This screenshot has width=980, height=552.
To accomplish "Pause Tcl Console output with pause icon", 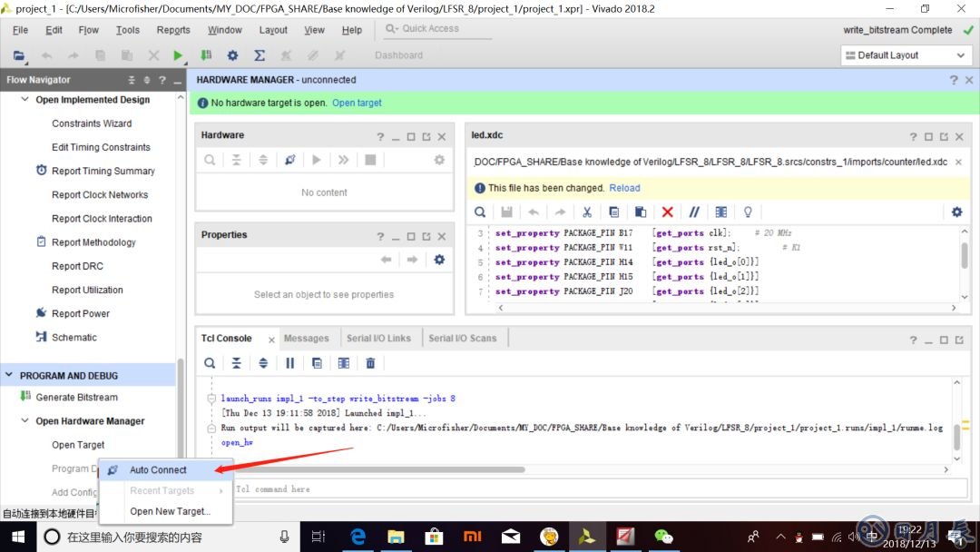I will coord(290,363).
